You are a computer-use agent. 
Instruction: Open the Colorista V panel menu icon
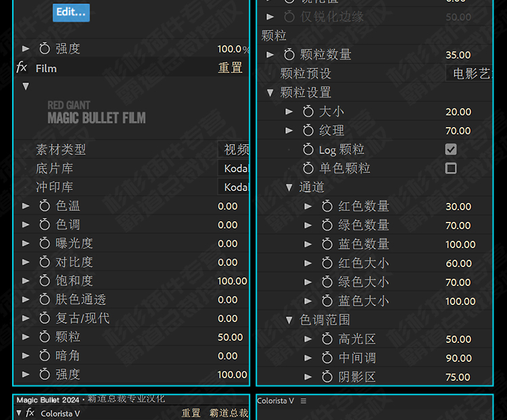click(x=304, y=401)
